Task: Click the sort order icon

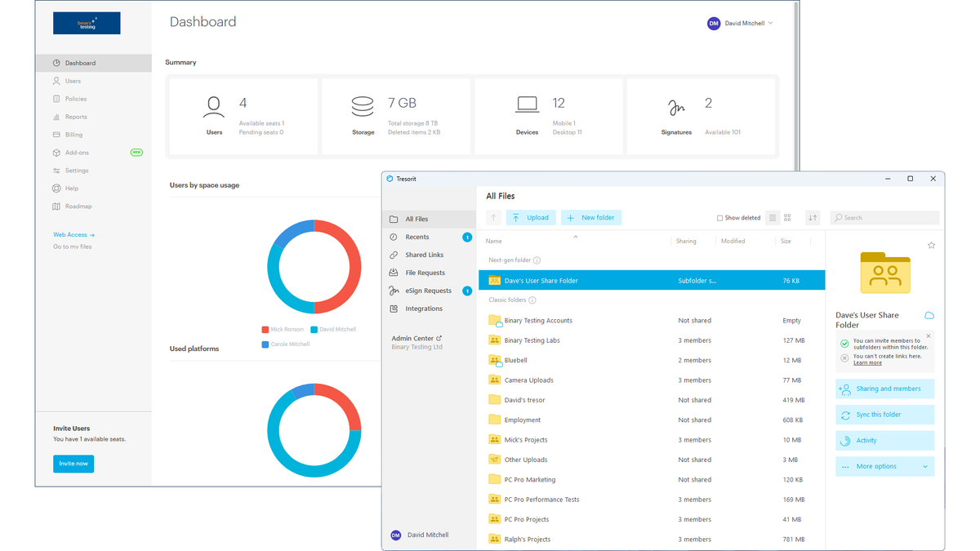Action: pos(813,218)
